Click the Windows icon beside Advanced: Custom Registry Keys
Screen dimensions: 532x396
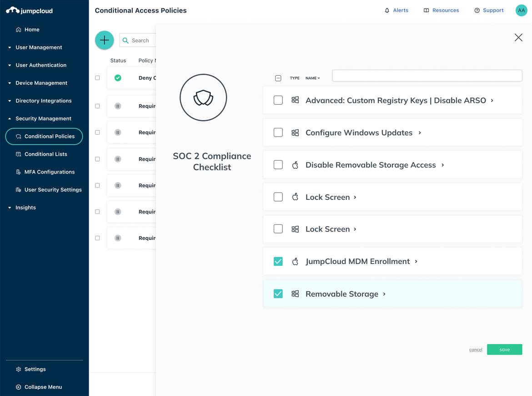pos(295,100)
